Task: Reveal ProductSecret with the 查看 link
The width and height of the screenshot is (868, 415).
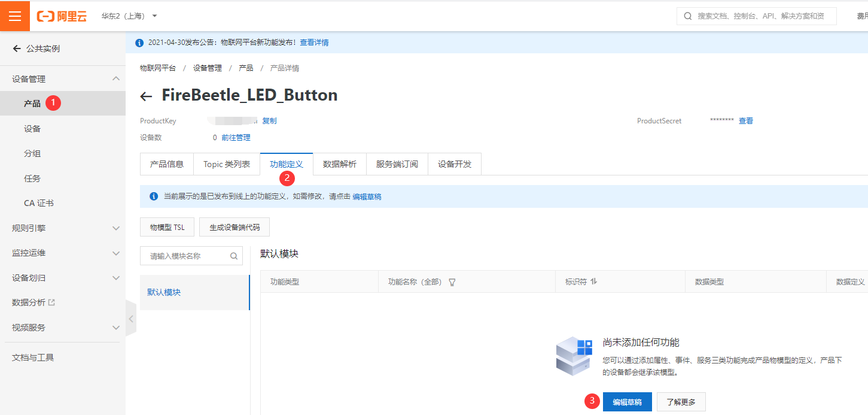Action: pos(746,121)
